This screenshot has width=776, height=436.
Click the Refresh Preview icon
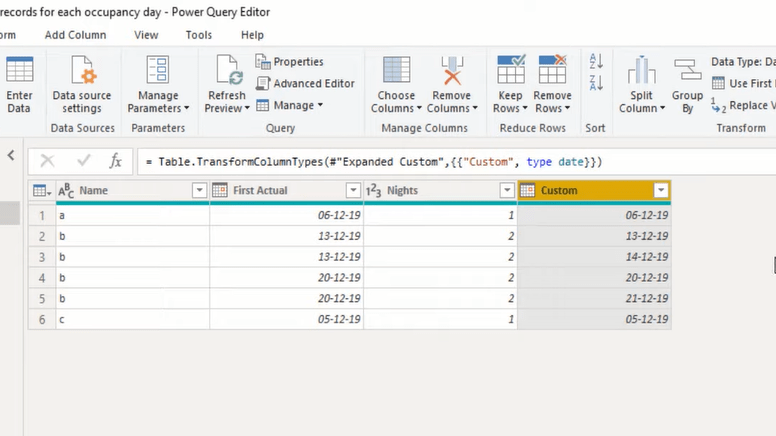coord(229,70)
